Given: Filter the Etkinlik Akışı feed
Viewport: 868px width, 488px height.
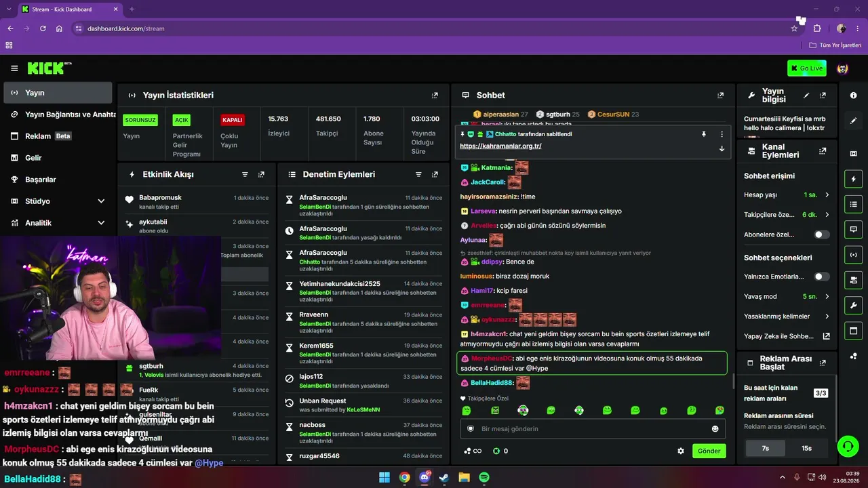Looking at the screenshot, I should tap(245, 174).
